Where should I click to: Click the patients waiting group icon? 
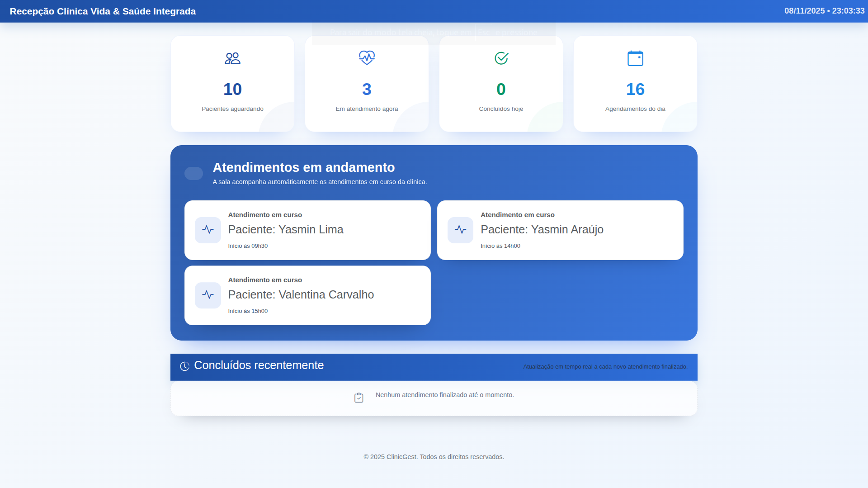232,58
